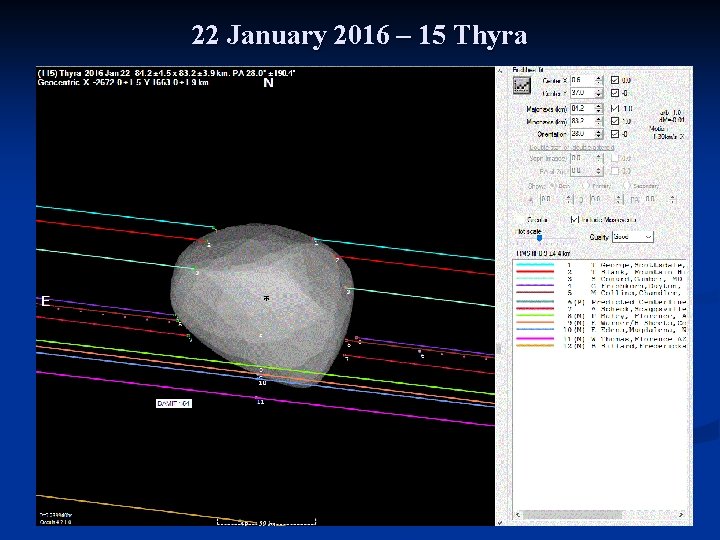The image size is (720, 540).
Task: Click the up arrow of plot vertical scrollbar
Action: pos(500,71)
